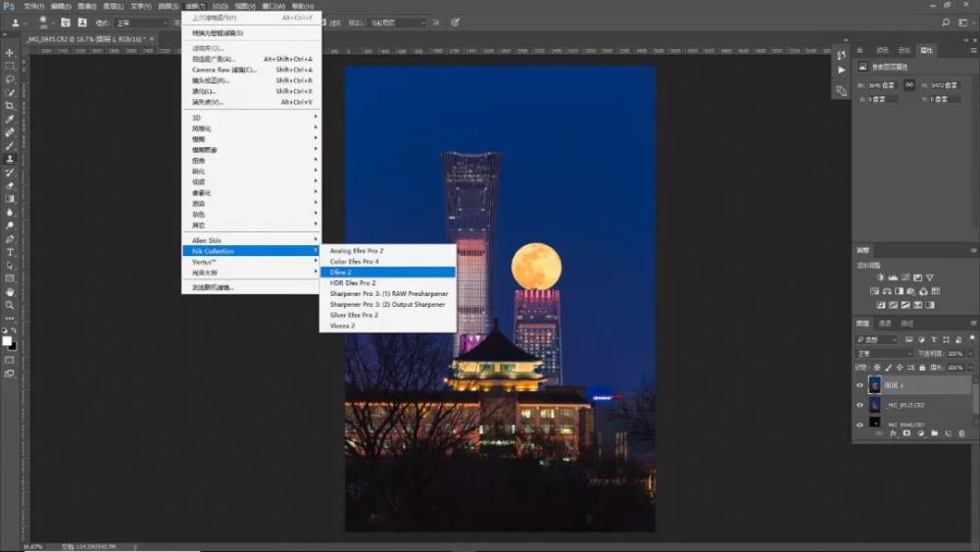Screen dimensions: 980x552
Task: Select the Zoom tool
Action: point(10,305)
